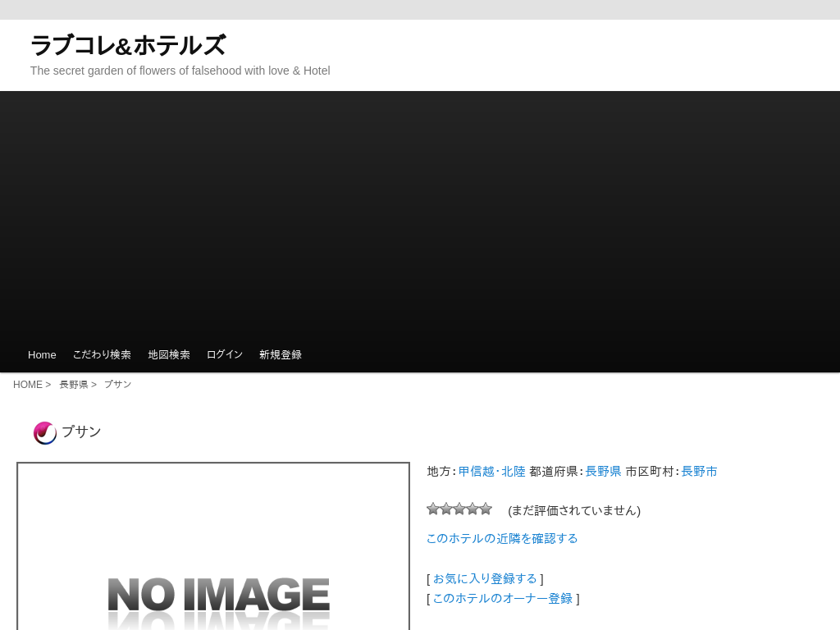840x630 pixels.
Task: Go to 地図検索 map search
Action: pyautogui.click(x=169, y=355)
